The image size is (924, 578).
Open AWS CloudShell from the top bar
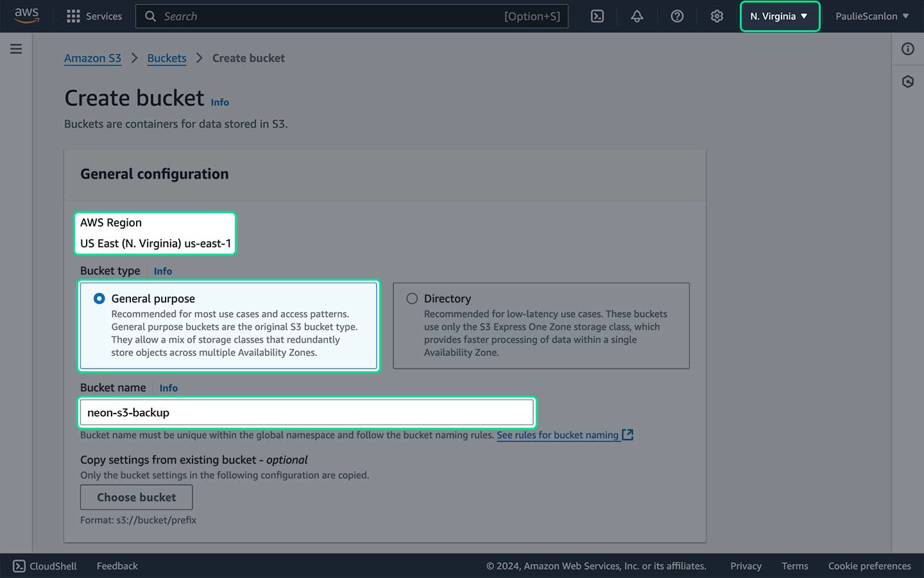[x=597, y=16]
